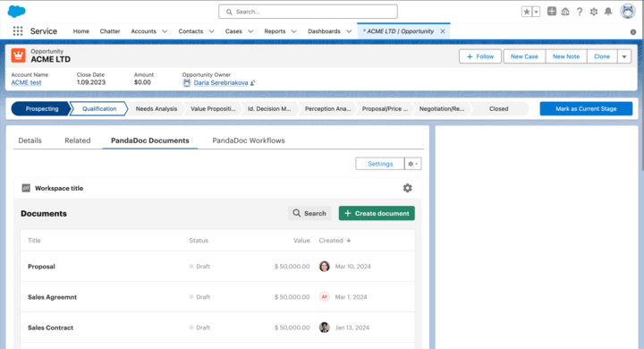This screenshot has width=644, height=349.
Task: Expand the Dashboards nav dropdown chevron
Action: pyautogui.click(x=349, y=31)
